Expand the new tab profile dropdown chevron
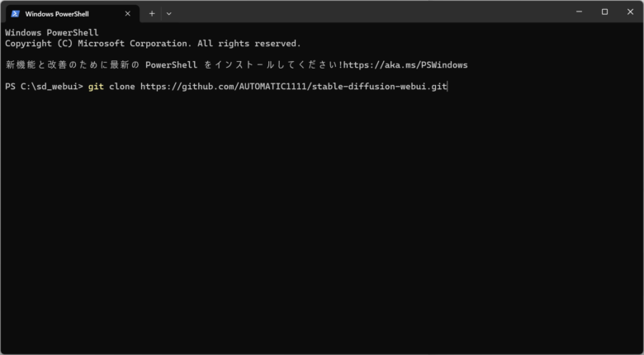 point(168,13)
